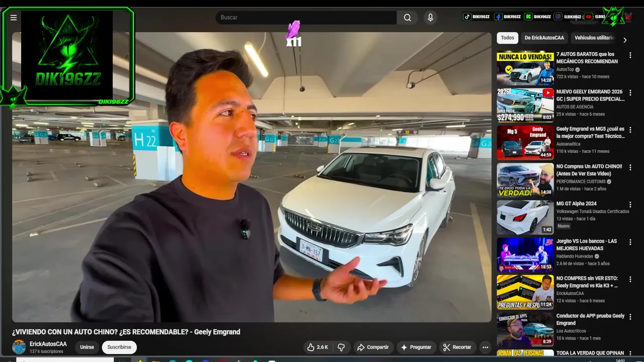The width and height of the screenshot is (644, 362).
Task: Click Volkswagen Tonalá Usados Certificados channel name
Action: (593, 212)
